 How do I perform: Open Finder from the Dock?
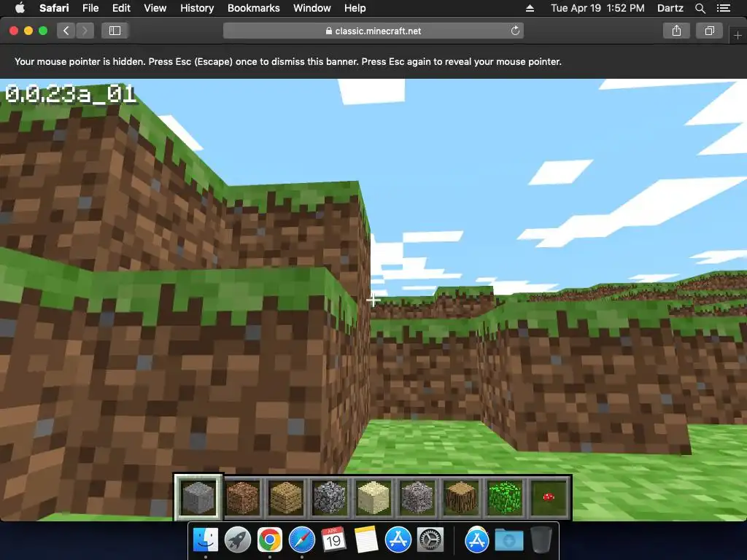[x=206, y=540]
